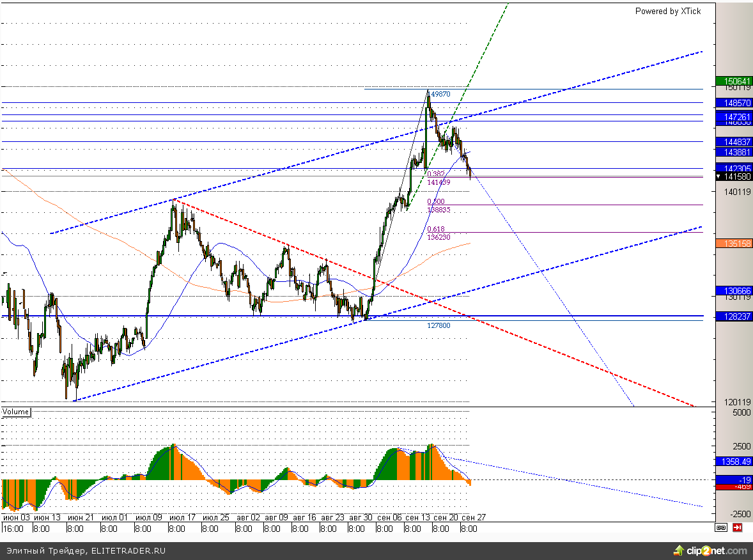753x560 pixels.
Task: Click the Powered by XTick text
Action: tap(667, 11)
